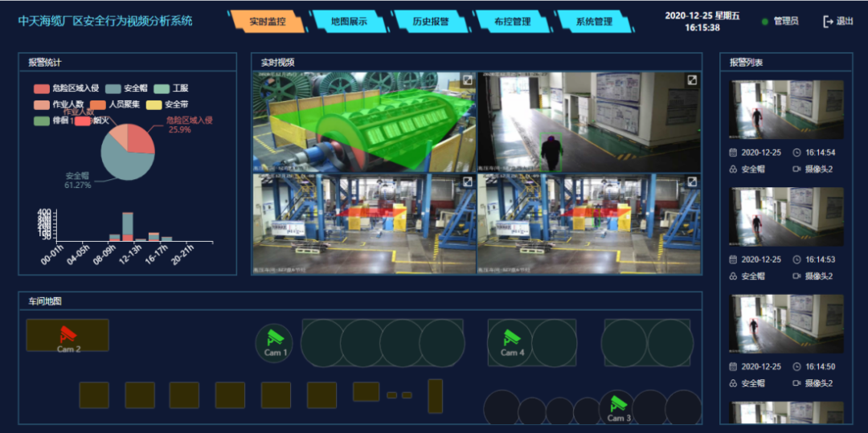868x433 pixels.
Task: Click the 安全帽 61.27% pie label
Action: pyautogui.click(x=78, y=180)
